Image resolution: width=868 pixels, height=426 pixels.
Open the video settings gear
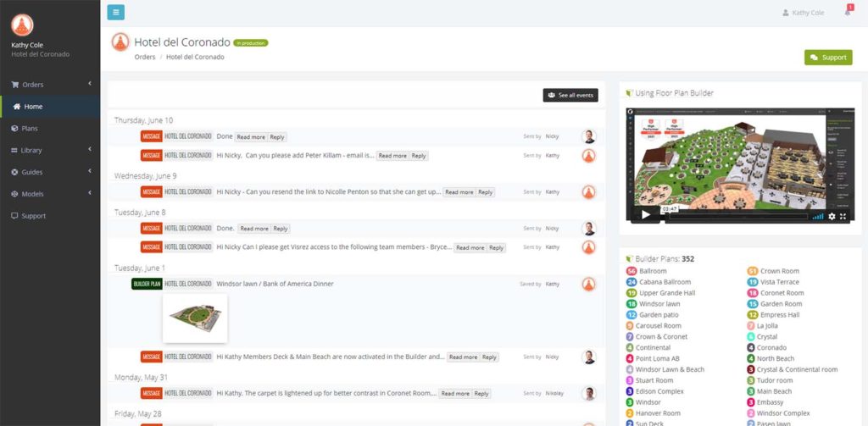[832, 216]
